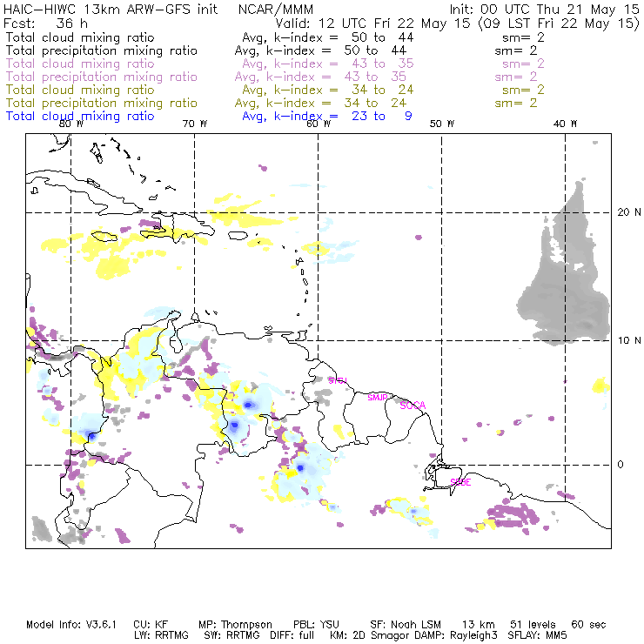The width and height of the screenshot is (644, 644).
Task: Click '(09 LST Fri 22 May 15)' local time text
Action: 559,23
